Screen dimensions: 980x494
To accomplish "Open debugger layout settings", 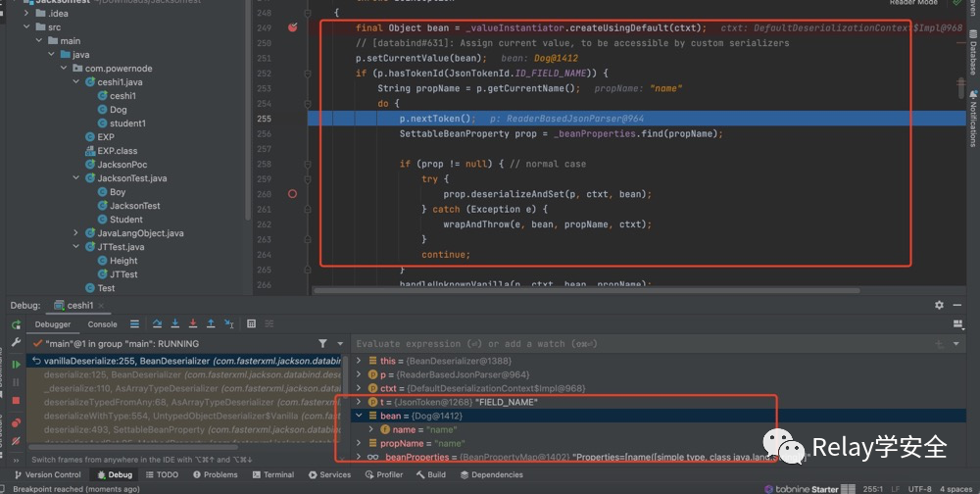I will pyautogui.click(x=957, y=323).
